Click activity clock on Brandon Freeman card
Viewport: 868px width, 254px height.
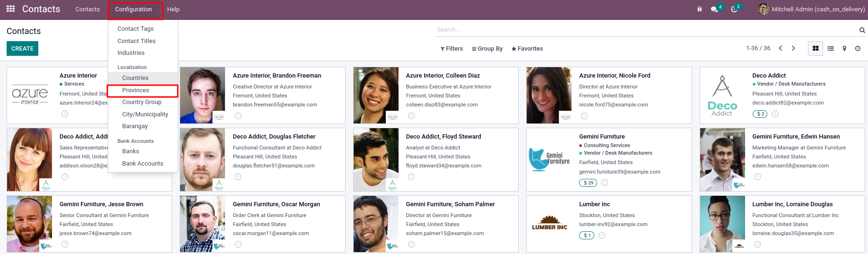point(238,116)
